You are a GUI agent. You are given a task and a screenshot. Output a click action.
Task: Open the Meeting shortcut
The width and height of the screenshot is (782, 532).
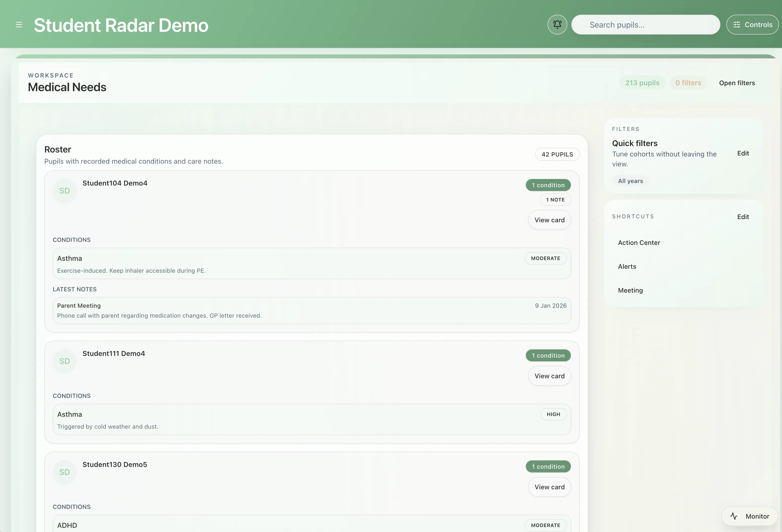[x=630, y=290]
